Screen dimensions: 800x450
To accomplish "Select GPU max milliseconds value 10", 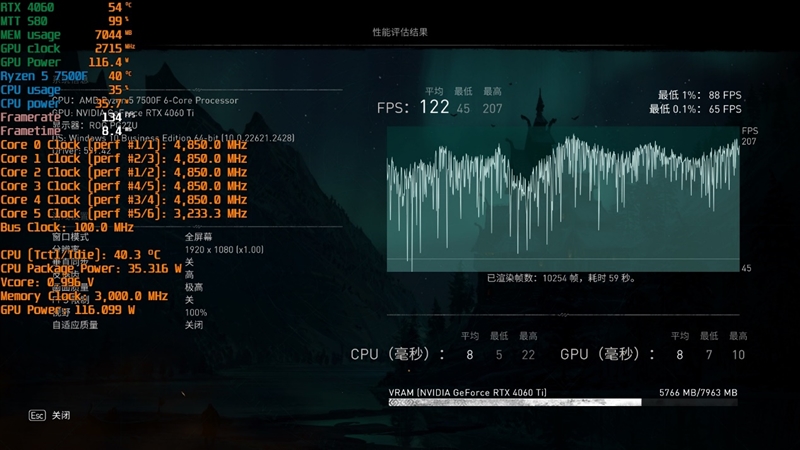I will coord(738,355).
